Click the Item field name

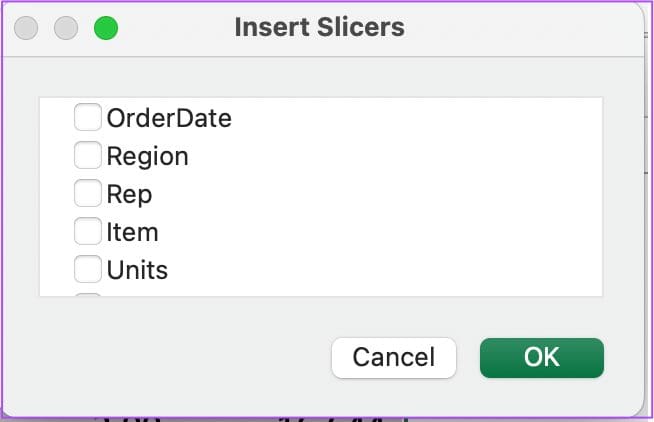tap(132, 232)
